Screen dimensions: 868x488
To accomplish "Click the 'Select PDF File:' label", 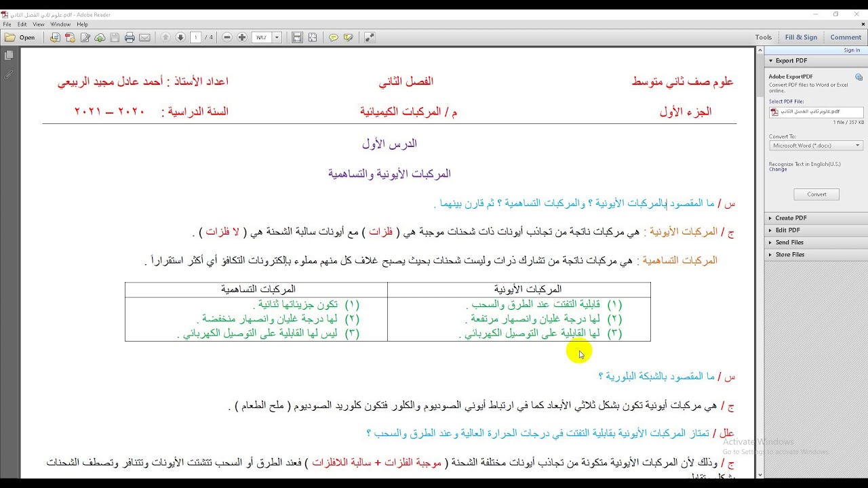I will [787, 102].
